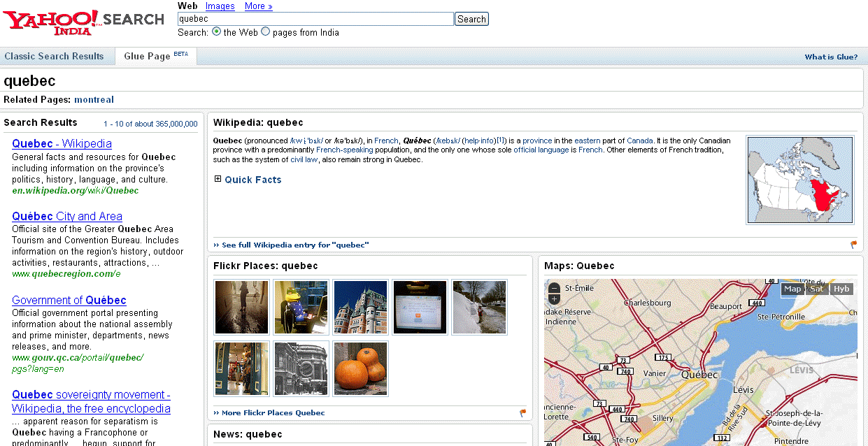Click the Yahoo! India Search logo
This screenshot has width=868, height=446.
point(83,22)
